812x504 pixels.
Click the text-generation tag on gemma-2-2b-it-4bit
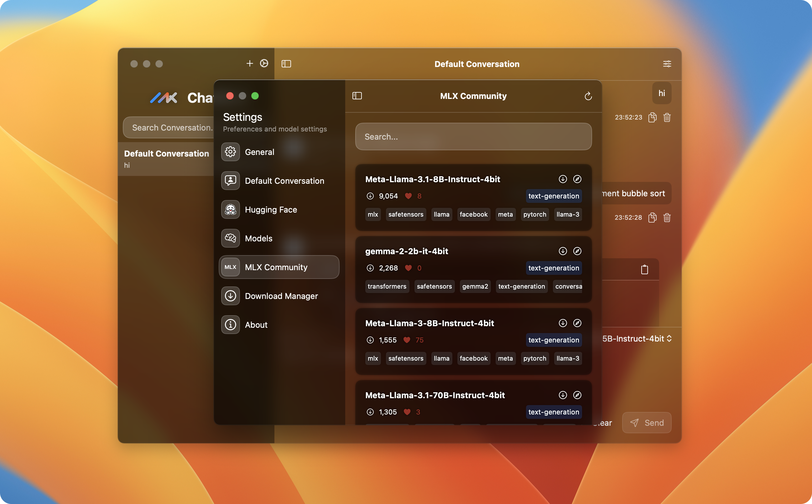tap(554, 268)
